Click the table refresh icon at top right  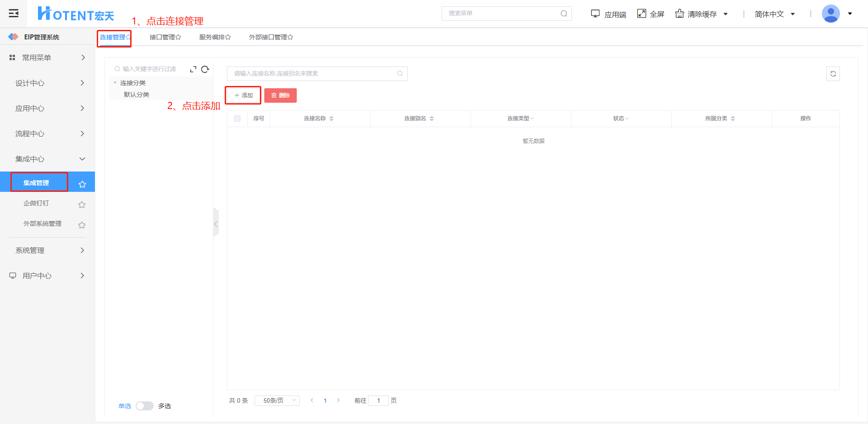pos(833,74)
